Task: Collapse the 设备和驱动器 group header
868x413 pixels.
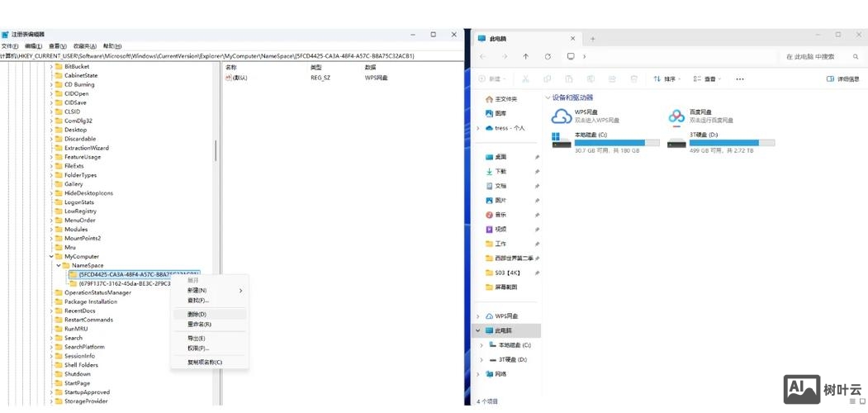Action: click(549, 97)
